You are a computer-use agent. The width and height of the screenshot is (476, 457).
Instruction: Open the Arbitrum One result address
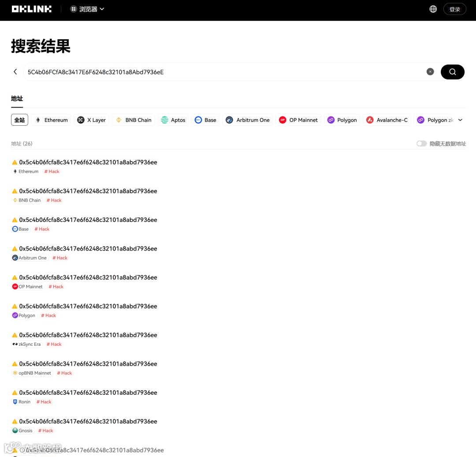[88, 248]
